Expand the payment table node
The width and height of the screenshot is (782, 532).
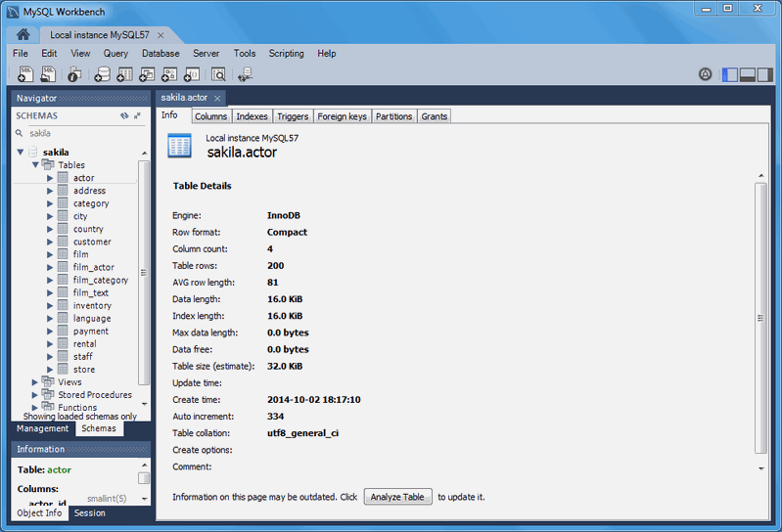50,332
